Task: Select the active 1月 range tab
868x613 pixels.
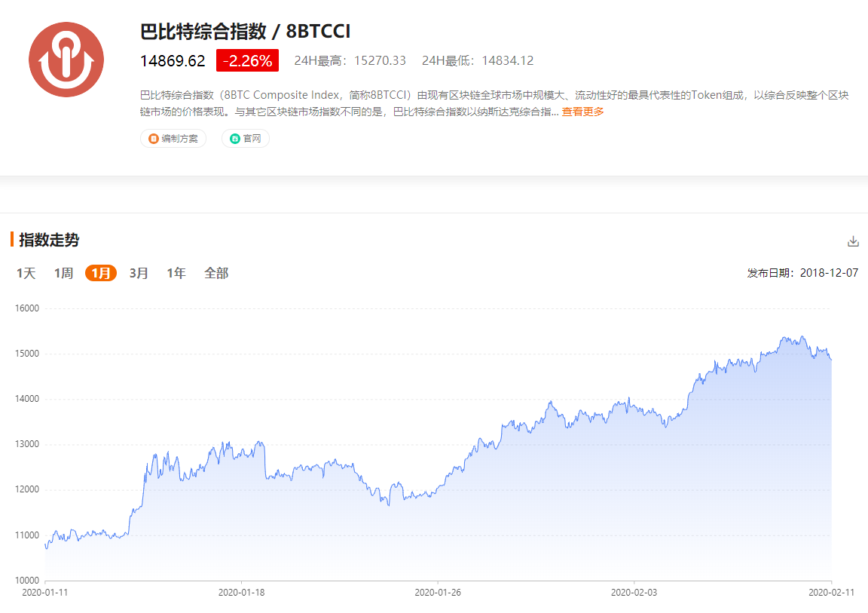Action: (101, 273)
